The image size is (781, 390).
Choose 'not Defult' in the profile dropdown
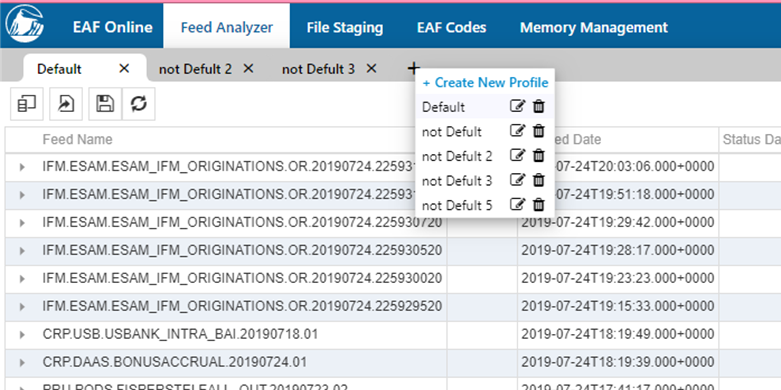452,131
